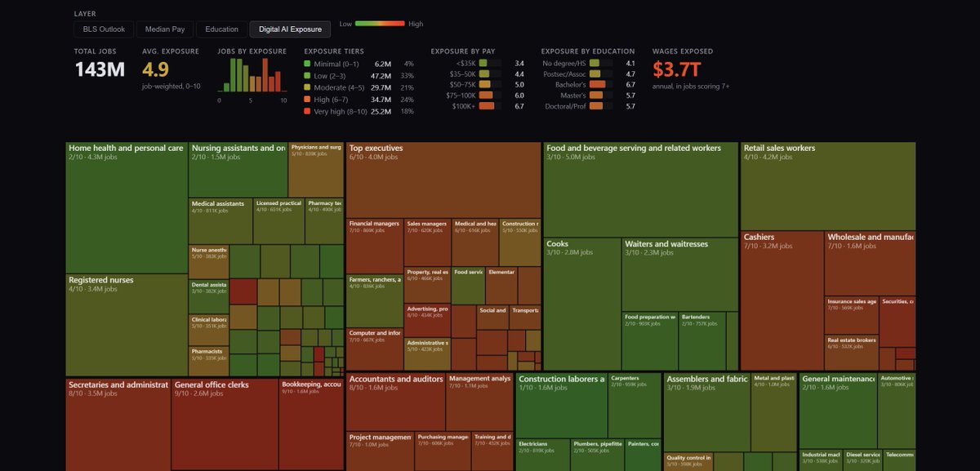Click the Pharmacists tile
This screenshot has width=980, height=471.
(x=209, y=361)
